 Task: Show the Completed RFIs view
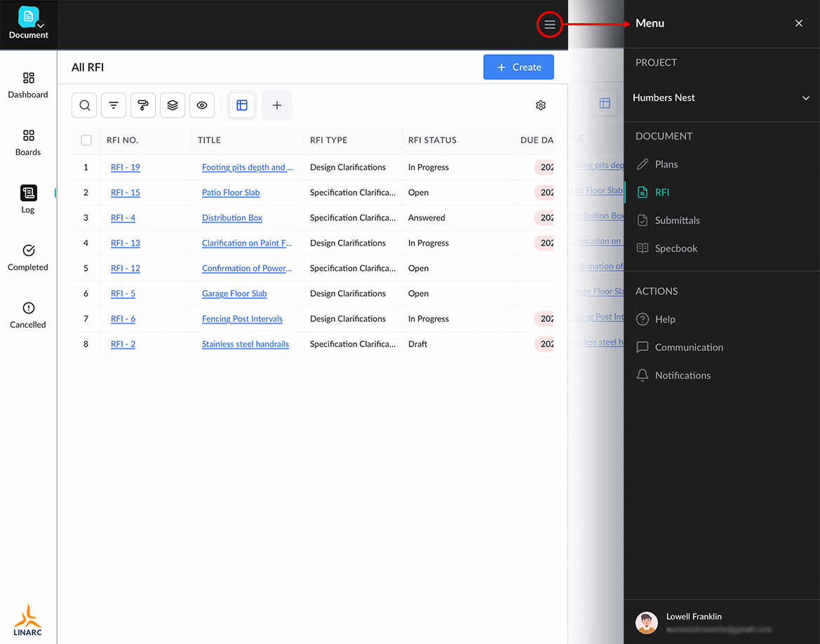28,258
